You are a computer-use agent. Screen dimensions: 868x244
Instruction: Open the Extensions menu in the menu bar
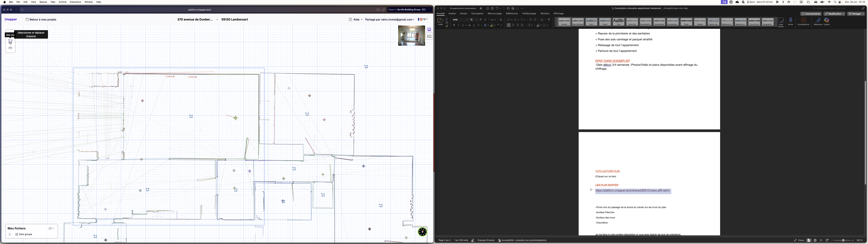pyautogui.click(x=75, y=2)
